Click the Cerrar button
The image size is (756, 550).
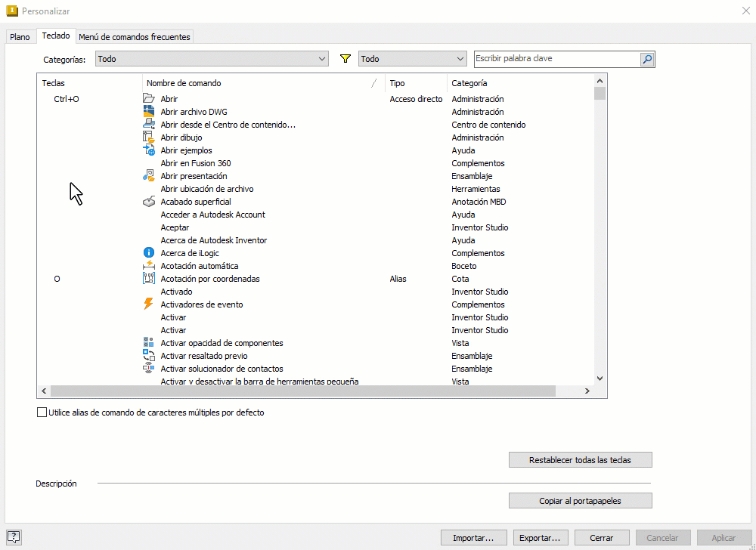click(x=602, y=538)
